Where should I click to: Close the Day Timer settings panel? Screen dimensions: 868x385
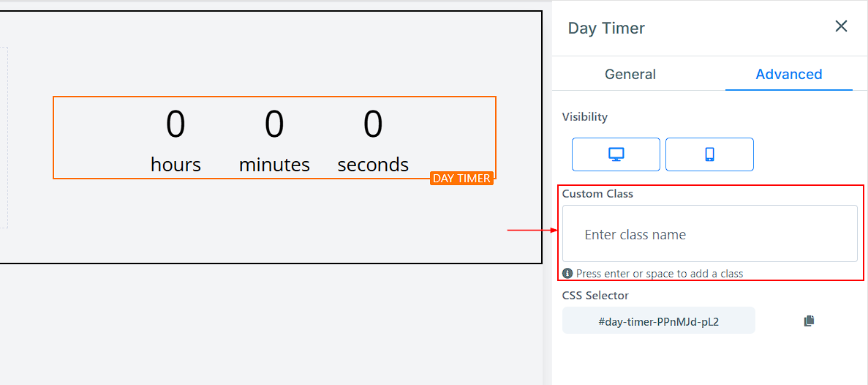click(841, 27)
